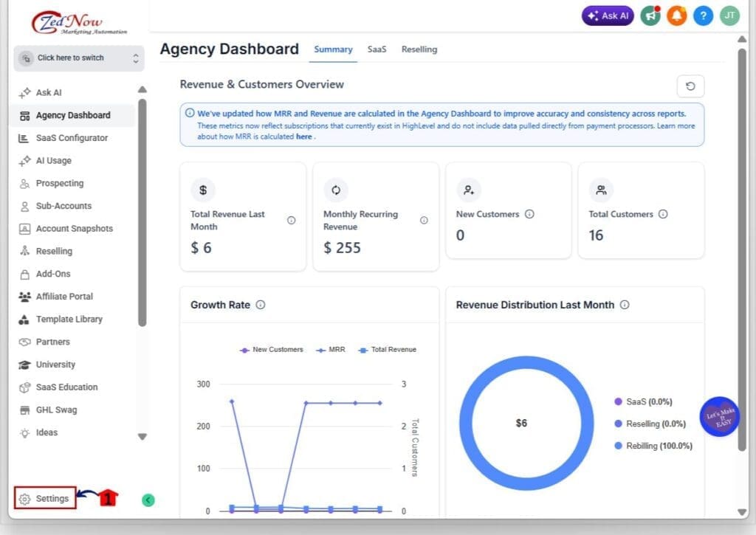Switch to the Reselling tab
This screenshot has width=756, height=535.
(419, 49)
